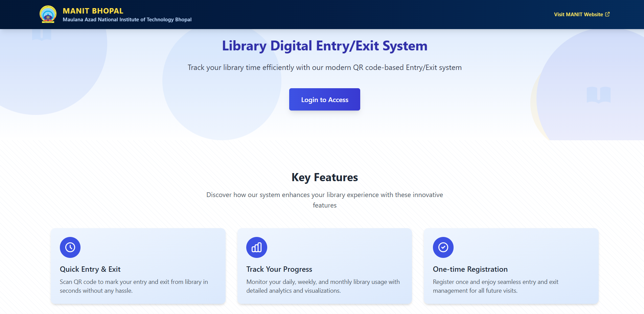Click the Maulana Azad National Institute subtitle
This screenshot has width=644, height=314.
[x=127, y=20]
